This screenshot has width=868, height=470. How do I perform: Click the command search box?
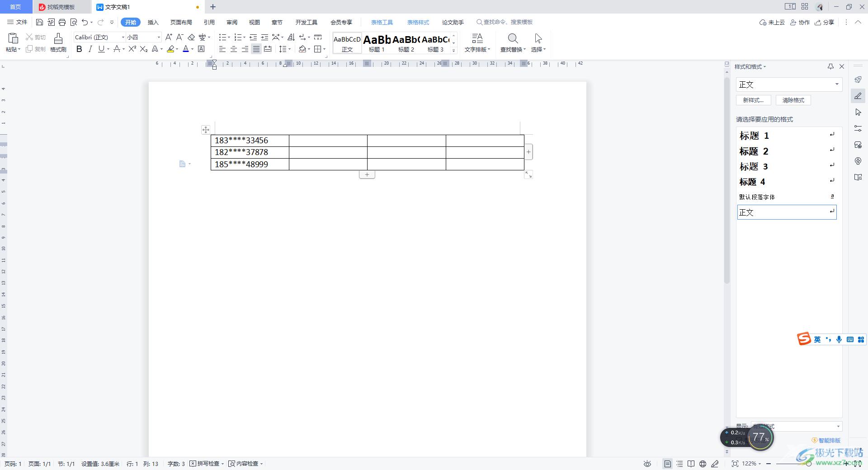[x=505, y=22]
